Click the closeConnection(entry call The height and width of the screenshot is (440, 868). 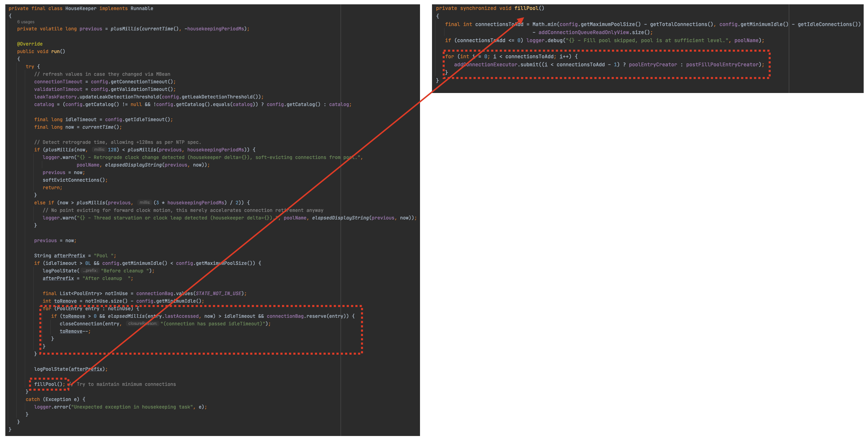(x=89, y=324)
